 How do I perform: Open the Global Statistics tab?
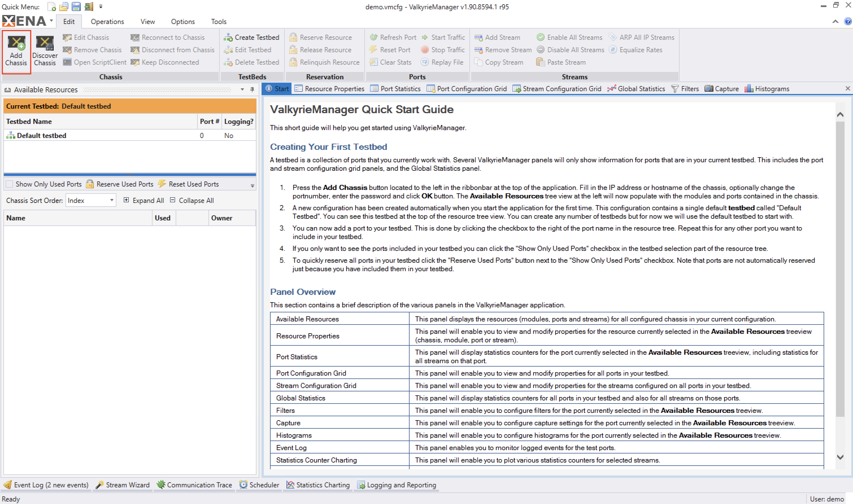636,89
